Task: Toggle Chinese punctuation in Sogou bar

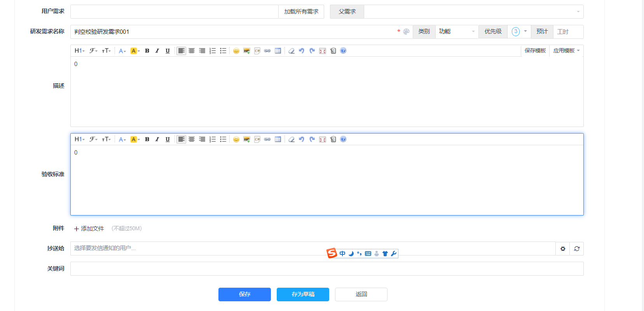Action: [360, 254]
